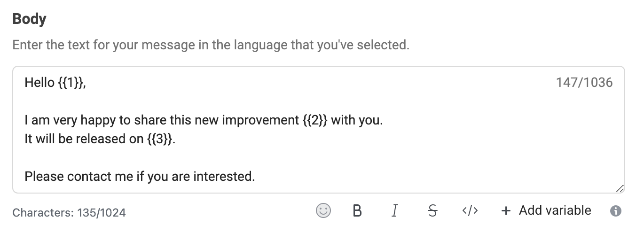644x233 pixels.
Task: Open the emoji picker
Action: pos(323,210)
